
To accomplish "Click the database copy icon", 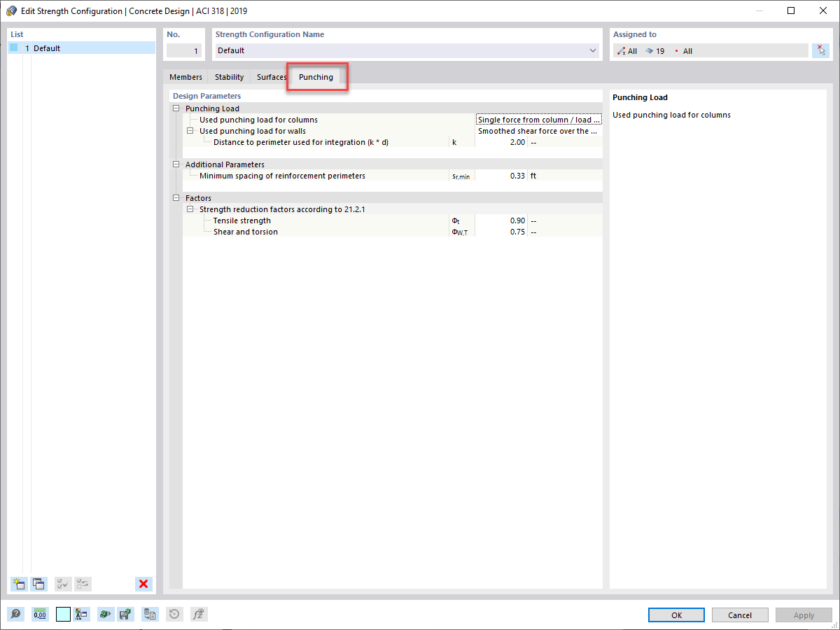I will [x=150, y=615].
